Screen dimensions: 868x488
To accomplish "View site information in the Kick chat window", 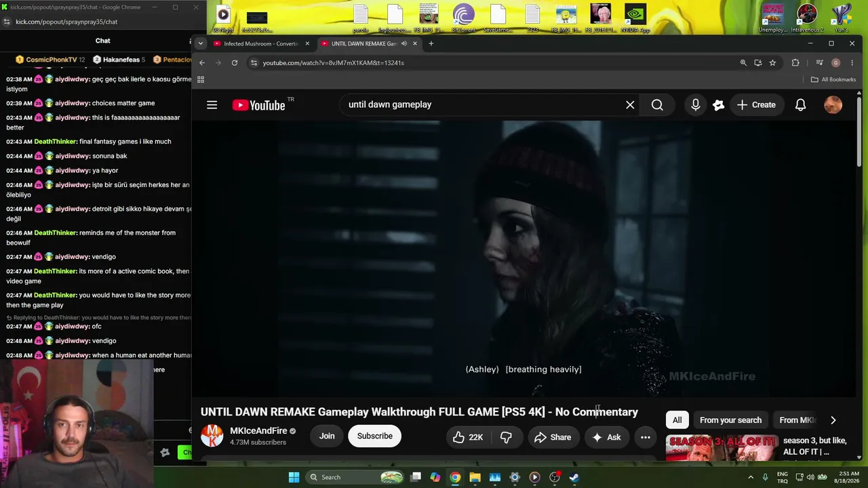I will click(7, 22).
